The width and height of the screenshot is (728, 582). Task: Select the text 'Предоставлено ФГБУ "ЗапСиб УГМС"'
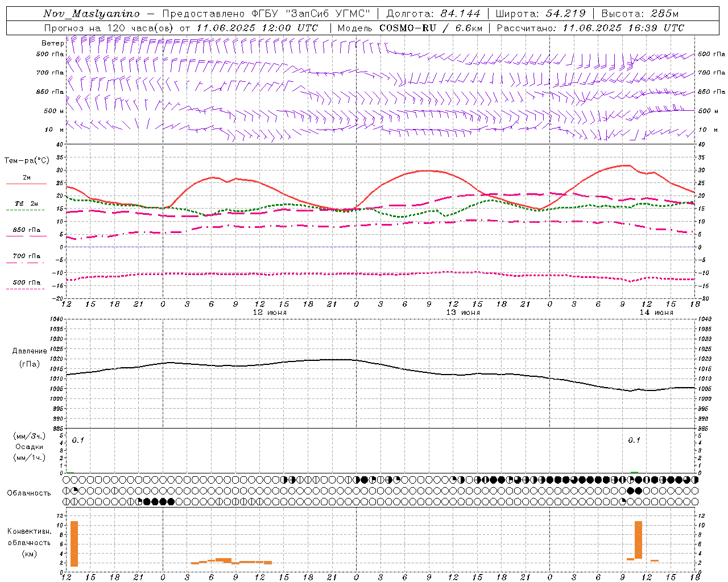pos(266,14)
